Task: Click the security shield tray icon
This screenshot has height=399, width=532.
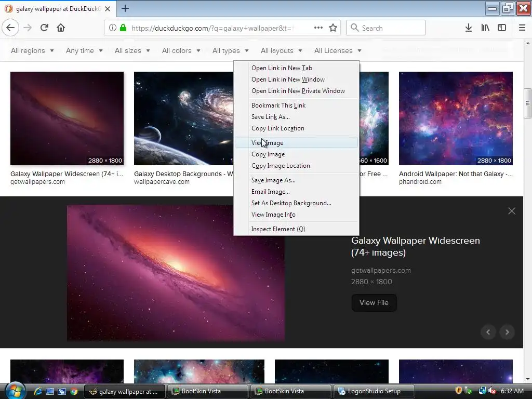Action: 458,391
